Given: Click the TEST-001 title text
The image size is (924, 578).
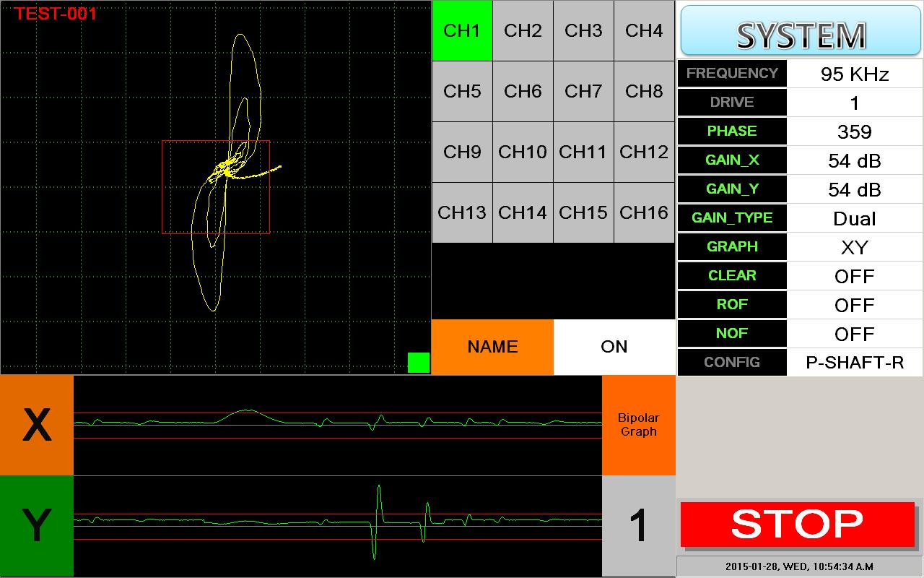Looking at the screenshot, I should point(56,14).
